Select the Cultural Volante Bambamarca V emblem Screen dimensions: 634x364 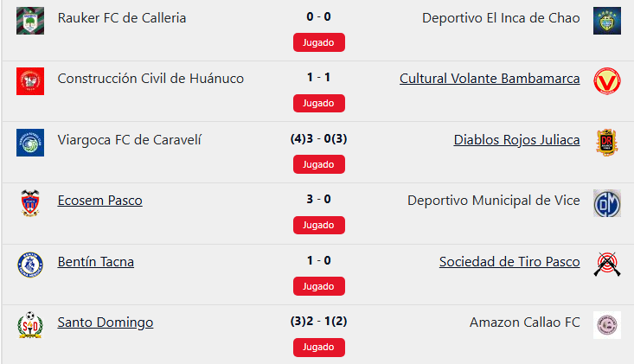point(607,81)
